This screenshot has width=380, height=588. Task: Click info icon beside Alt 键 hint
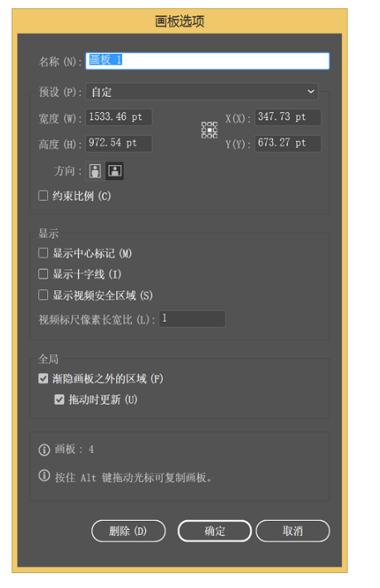click(44, 476)
